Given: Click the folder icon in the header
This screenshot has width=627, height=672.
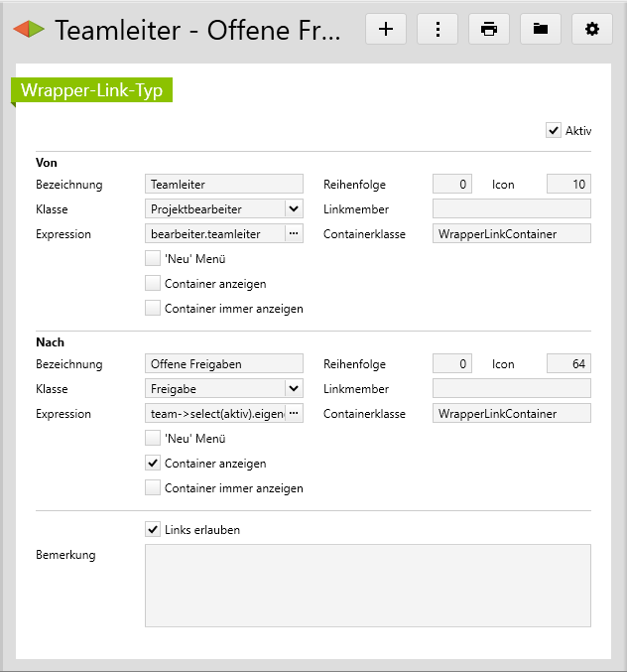Looking at the screenshot, I should click(x=541, y=29).
